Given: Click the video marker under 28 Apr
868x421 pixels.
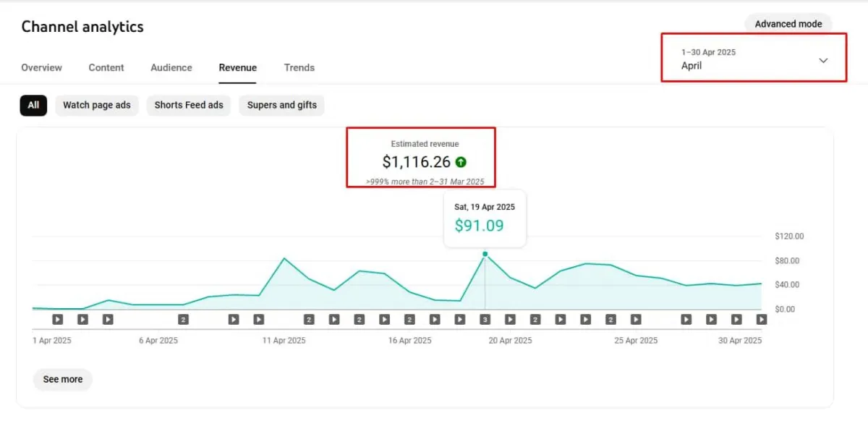Looking at the screenshot, I should coord(711,319).
